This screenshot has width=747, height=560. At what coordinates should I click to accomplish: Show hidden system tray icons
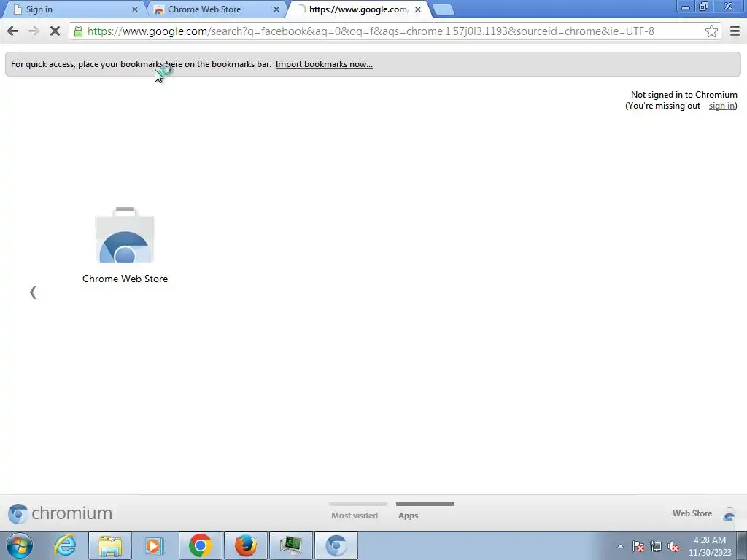pos(620,546)
